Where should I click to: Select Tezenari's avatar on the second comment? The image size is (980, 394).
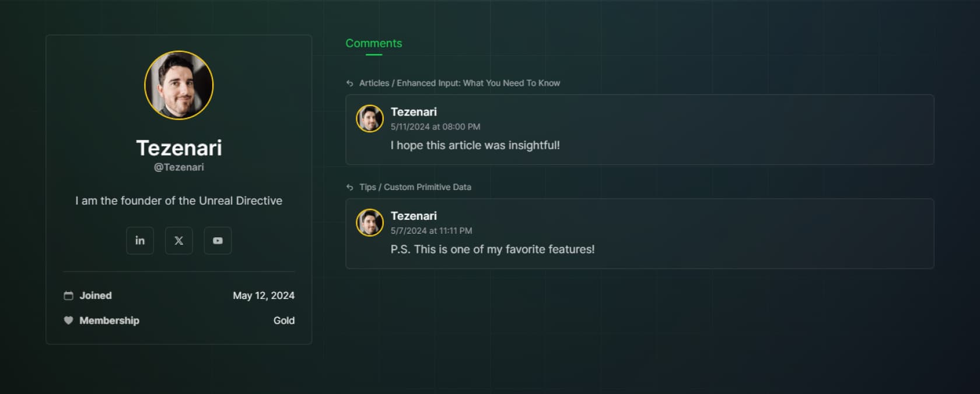369,223
